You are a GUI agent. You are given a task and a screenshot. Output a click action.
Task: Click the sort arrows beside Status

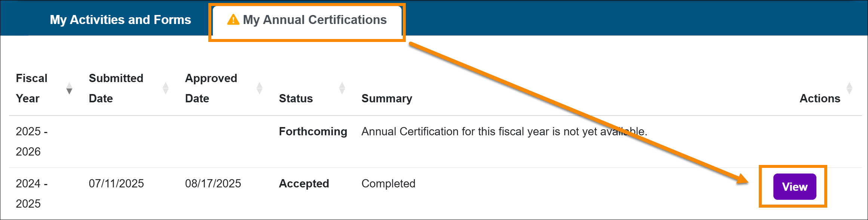point(342,88)
